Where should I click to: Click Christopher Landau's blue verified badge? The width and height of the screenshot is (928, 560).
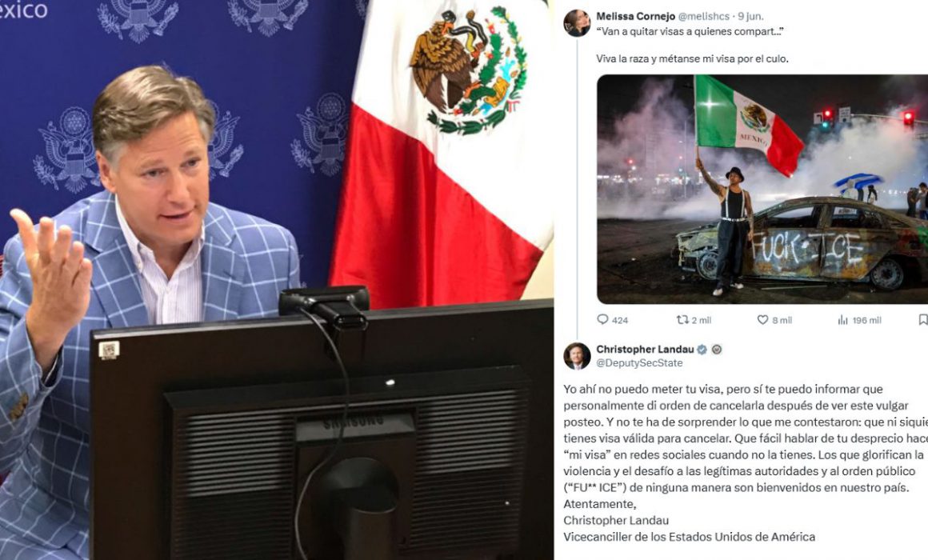coord(702,350)
